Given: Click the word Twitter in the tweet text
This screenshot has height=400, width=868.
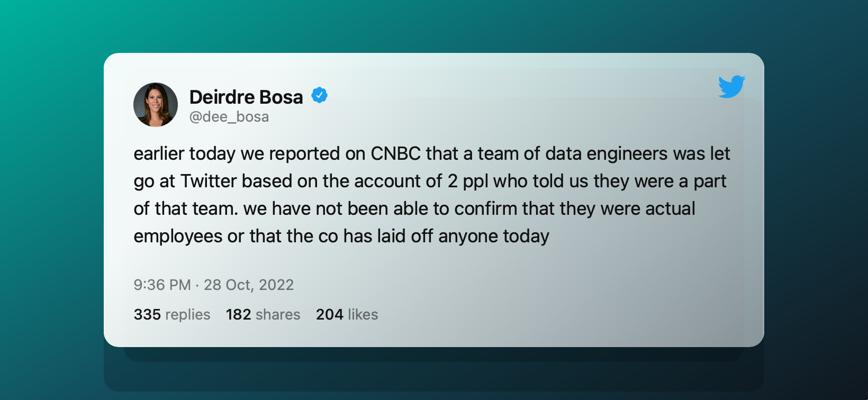Looking at the screenshot, I should (209, 181).
